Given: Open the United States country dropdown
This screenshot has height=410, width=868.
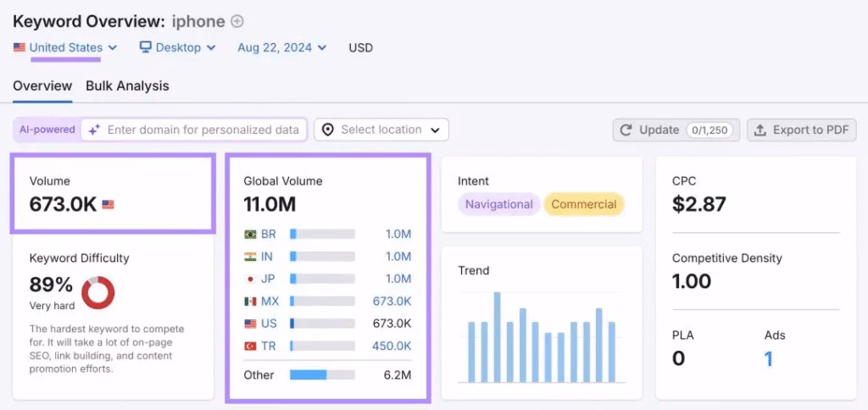Looking at the screenshot, I should tap(66, 47).
